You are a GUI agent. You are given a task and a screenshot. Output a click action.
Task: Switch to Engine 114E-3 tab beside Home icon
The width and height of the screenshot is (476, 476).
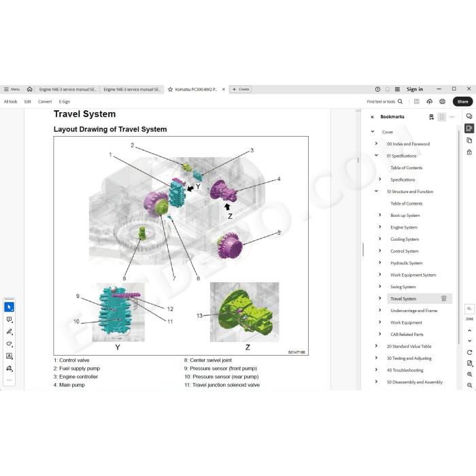coord(67,89)
